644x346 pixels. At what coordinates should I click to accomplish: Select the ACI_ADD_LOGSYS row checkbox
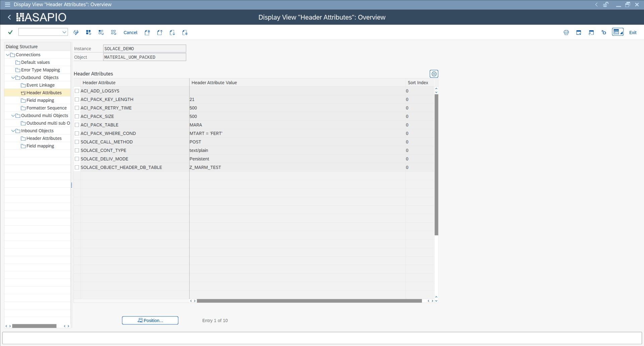click(x=77, y=91)
